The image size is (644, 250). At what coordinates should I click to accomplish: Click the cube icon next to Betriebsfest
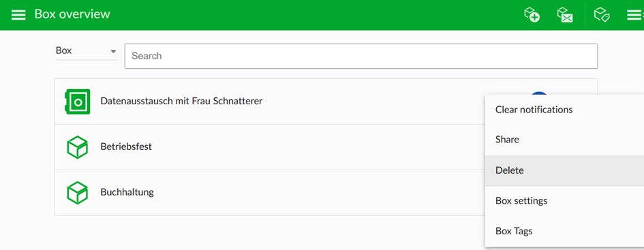78,147
